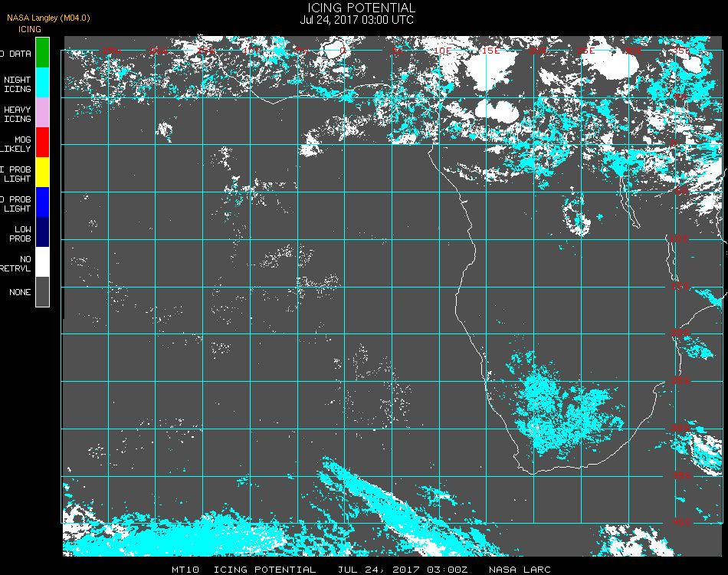Click the 'NONE' legend label

20,292
